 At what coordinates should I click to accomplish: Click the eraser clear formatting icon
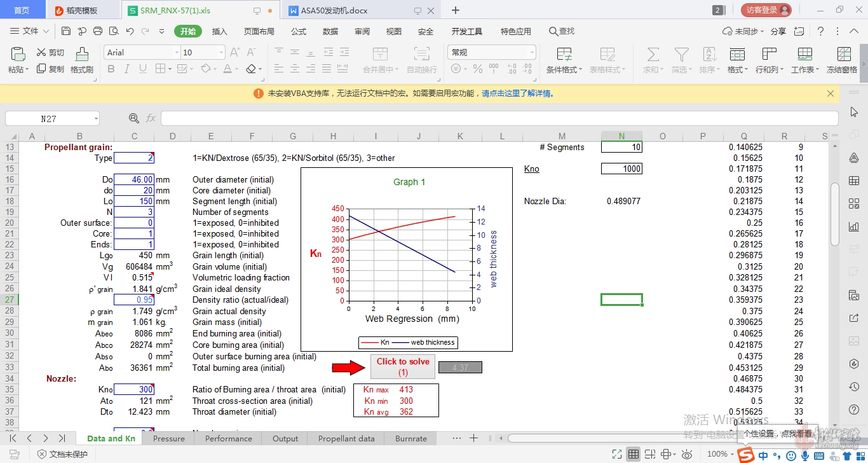(251, 69)
